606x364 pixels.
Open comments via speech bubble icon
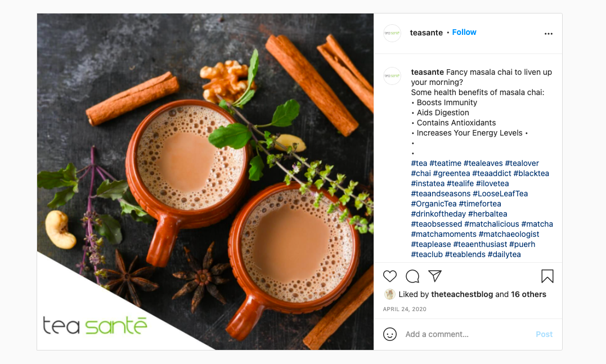click(x=412, y=276)
